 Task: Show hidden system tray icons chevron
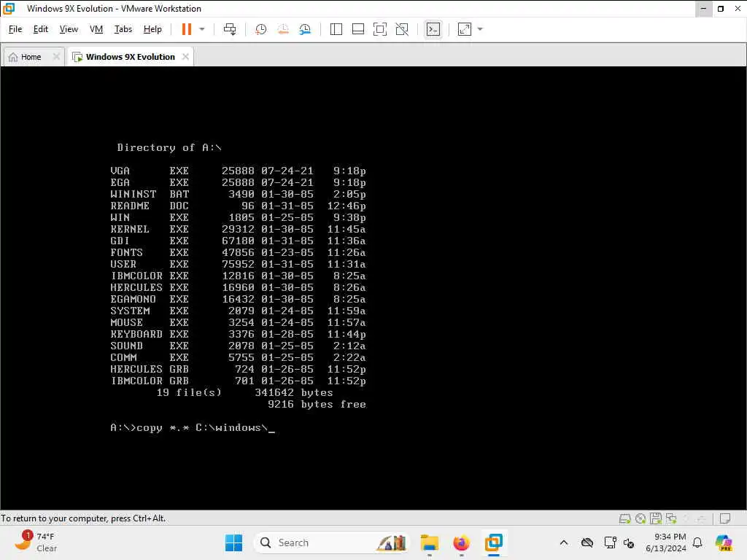point(564,542)
